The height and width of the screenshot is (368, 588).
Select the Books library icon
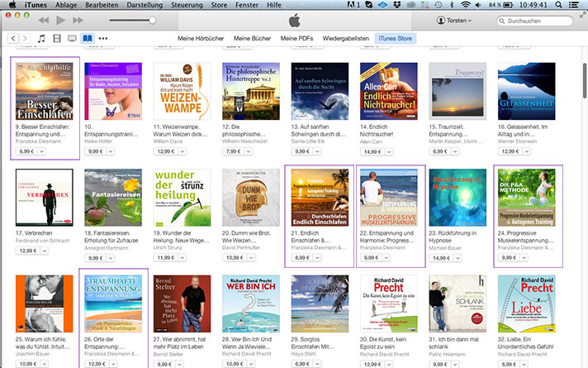[x=88, y=39]
